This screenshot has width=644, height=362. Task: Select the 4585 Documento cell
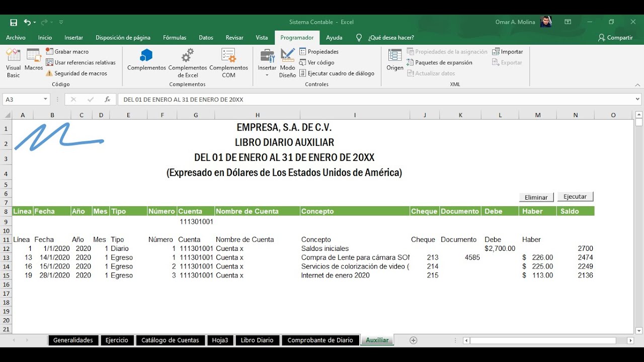[460, 257]
